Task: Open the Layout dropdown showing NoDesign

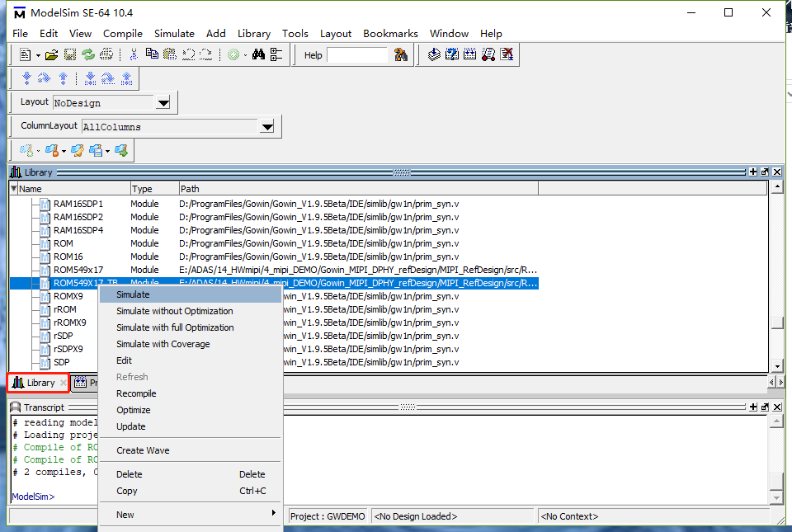Action: point(163,102)
